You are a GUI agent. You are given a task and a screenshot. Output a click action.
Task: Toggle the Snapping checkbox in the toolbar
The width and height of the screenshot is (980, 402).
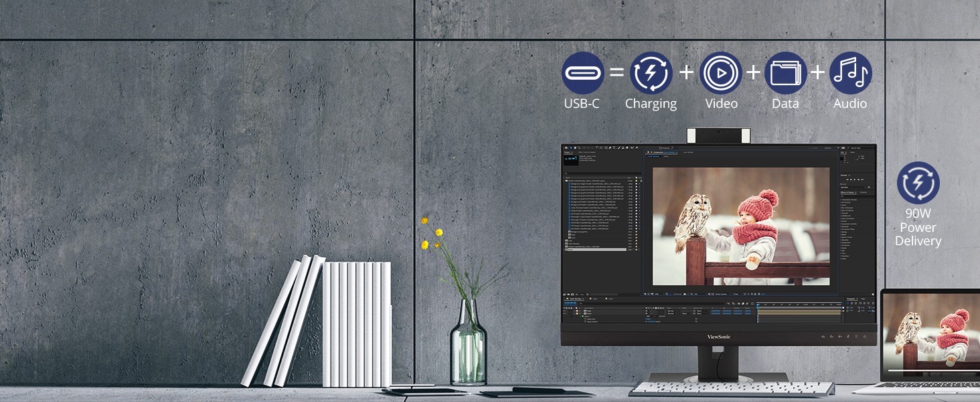(x=660, y=147)
